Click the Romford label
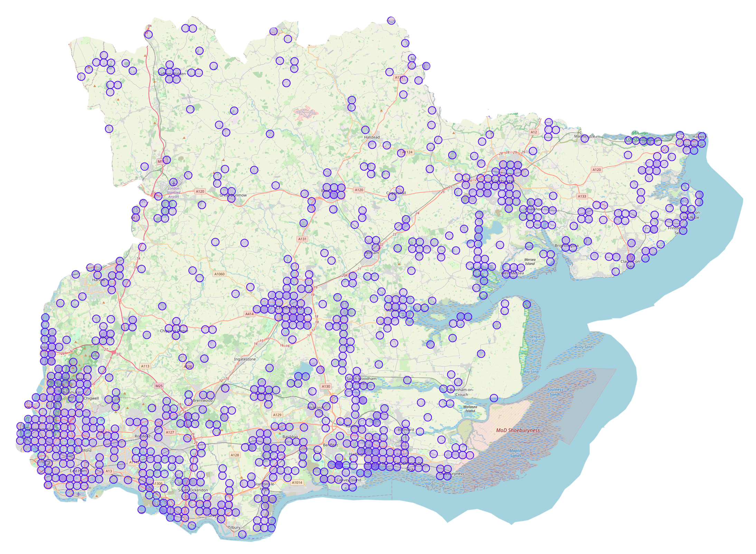This screenshot has width=756, height=554. tap(142, 436)
